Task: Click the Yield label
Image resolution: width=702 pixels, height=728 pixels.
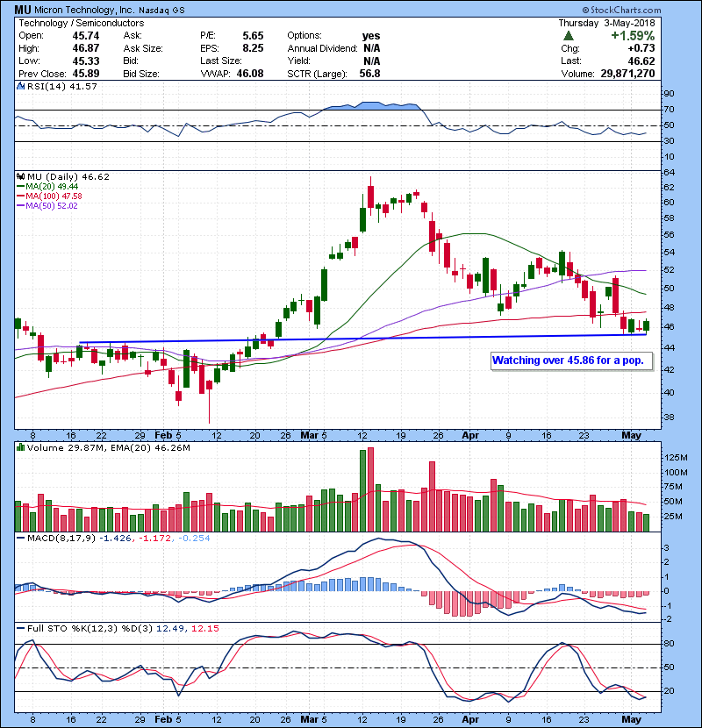Action: point(298,61)
